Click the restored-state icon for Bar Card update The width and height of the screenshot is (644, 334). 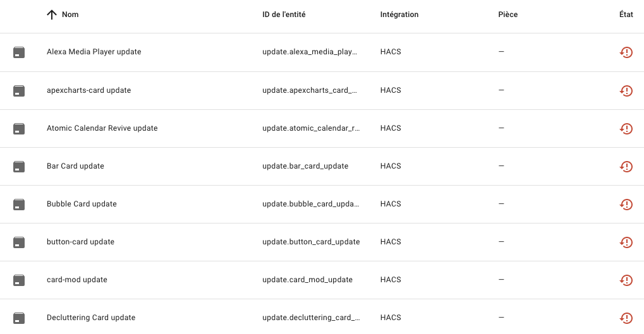(626, 166)
